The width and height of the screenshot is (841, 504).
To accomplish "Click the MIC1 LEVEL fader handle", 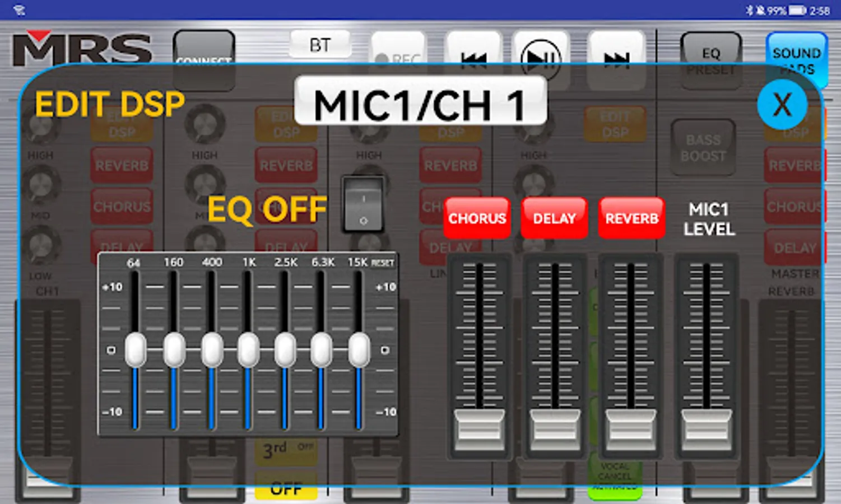I will click(x=706, y=430).
